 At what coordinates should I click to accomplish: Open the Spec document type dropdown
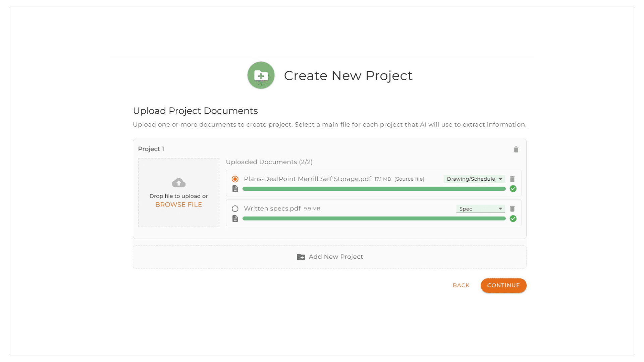[x=480, y=209]
